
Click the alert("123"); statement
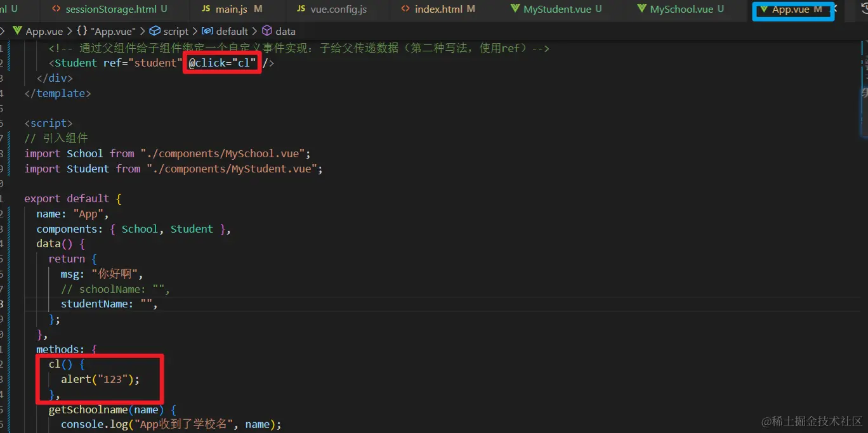100,379
